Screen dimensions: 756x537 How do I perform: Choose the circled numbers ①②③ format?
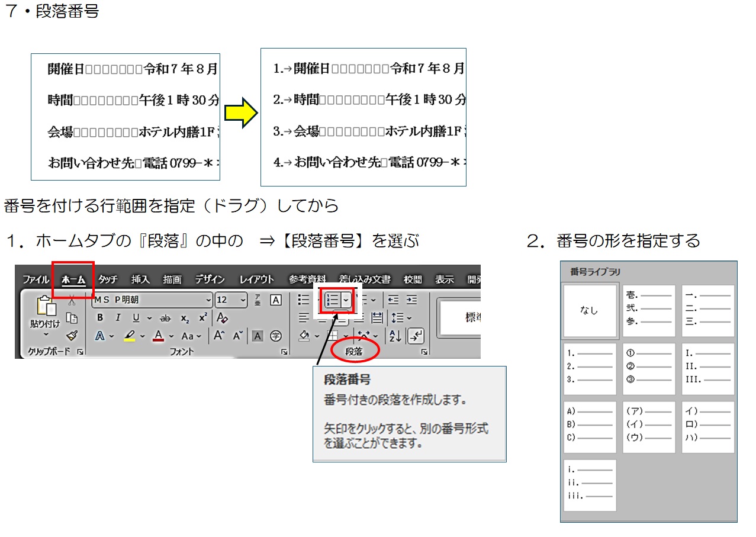[x=649, y=369]
